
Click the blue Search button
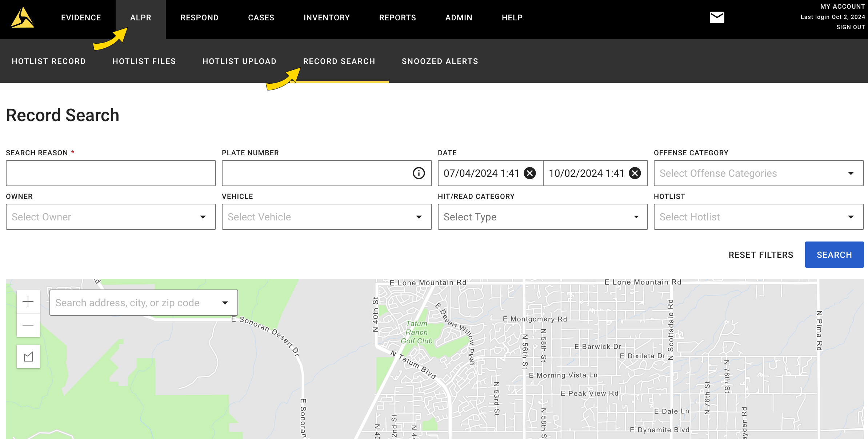point(834,255)
